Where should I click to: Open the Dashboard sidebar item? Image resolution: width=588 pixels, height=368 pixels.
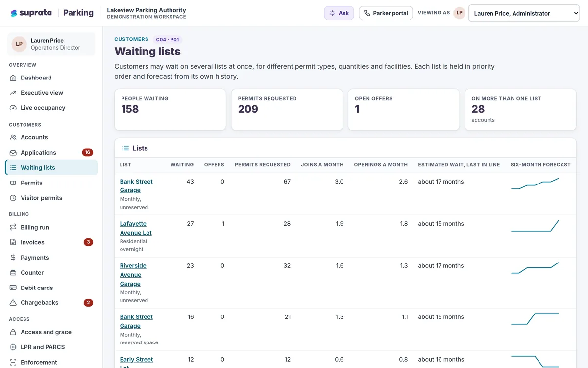point(51,78)
